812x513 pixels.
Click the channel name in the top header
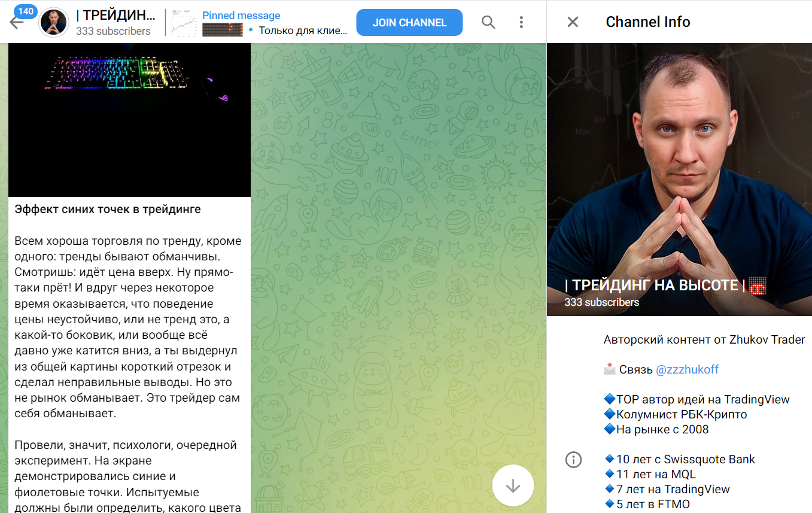coord(115,16)
